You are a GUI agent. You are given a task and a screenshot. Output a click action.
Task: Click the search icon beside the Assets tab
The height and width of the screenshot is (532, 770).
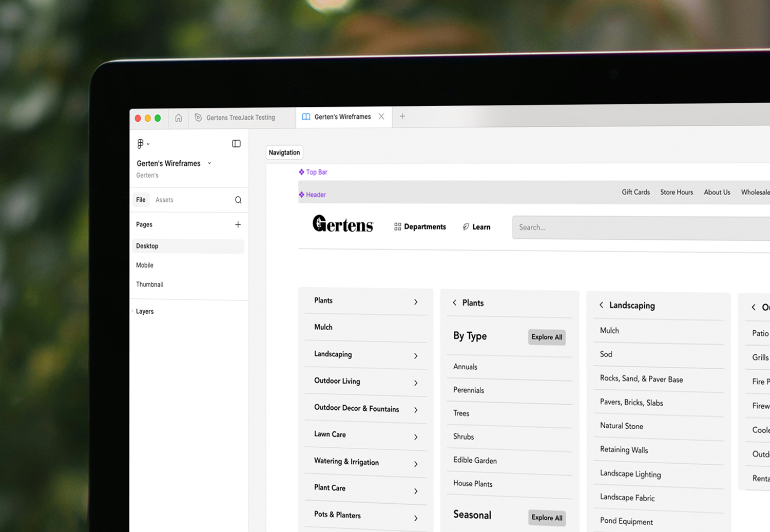[x=238, y=200]
